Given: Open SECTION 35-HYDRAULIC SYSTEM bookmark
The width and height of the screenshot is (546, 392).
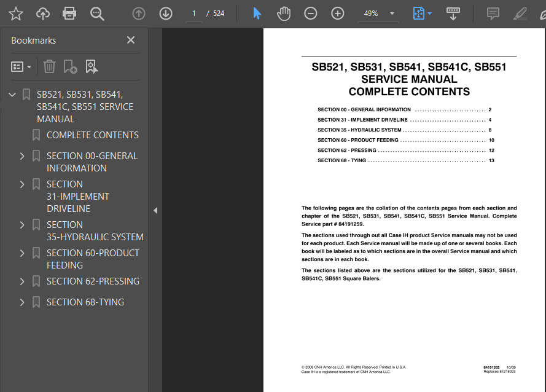Looking at the screenshot, I should point(95,231).
